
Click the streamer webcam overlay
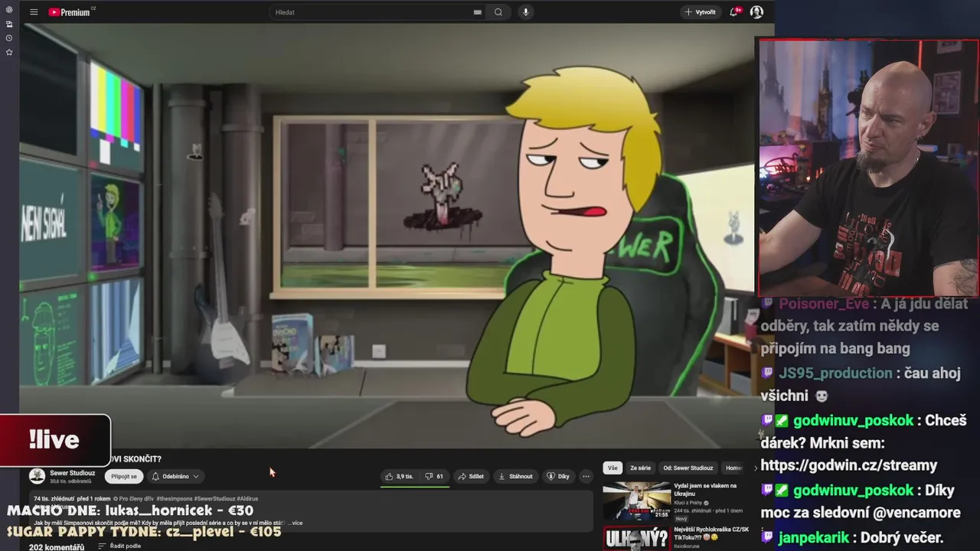(868, 168)
